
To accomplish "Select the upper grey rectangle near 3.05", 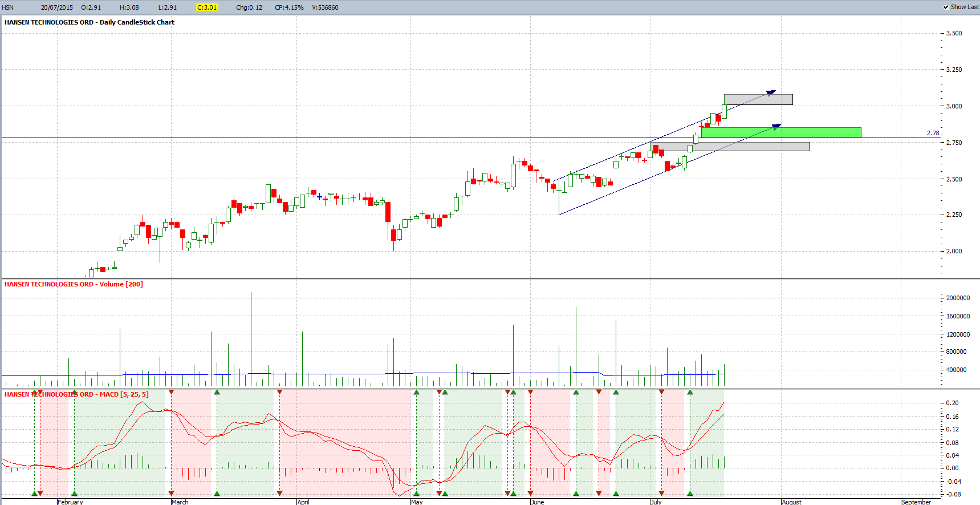I will click(758, 99).
